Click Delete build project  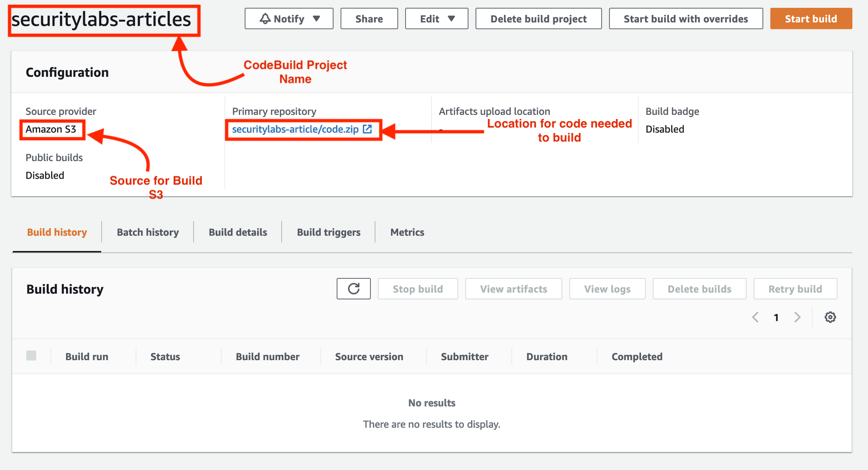coord(538,19)
